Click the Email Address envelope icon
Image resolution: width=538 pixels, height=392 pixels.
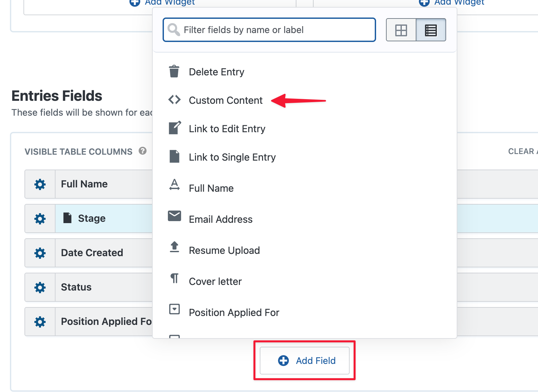pyautogui.click(x=174, y=216)
